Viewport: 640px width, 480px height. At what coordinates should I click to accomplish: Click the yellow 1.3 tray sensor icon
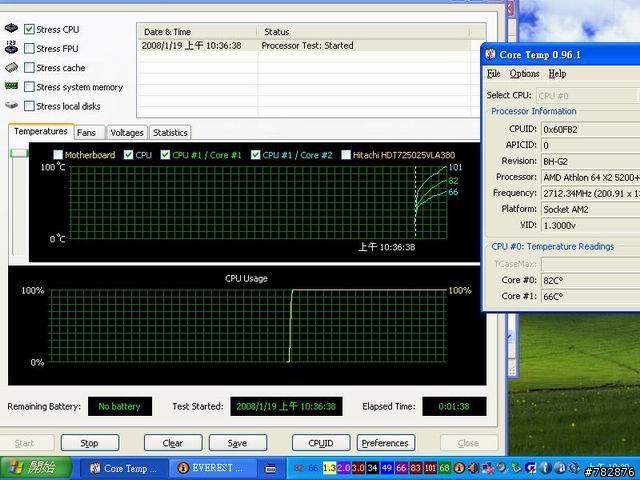point(329,468)
